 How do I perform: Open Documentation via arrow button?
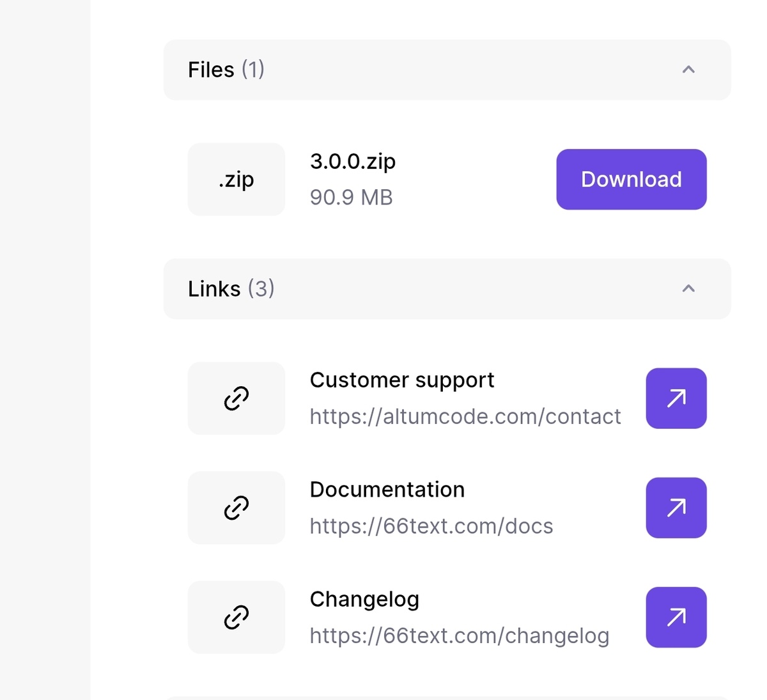tap(676, 508)
